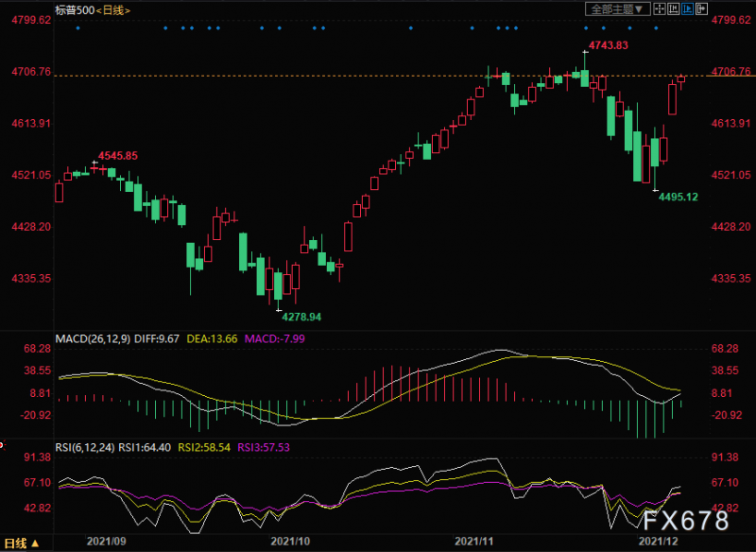This screenshot has height=552, width=756.
Task: Click the RSI2:58.54 value
Action: coord(204,447)
